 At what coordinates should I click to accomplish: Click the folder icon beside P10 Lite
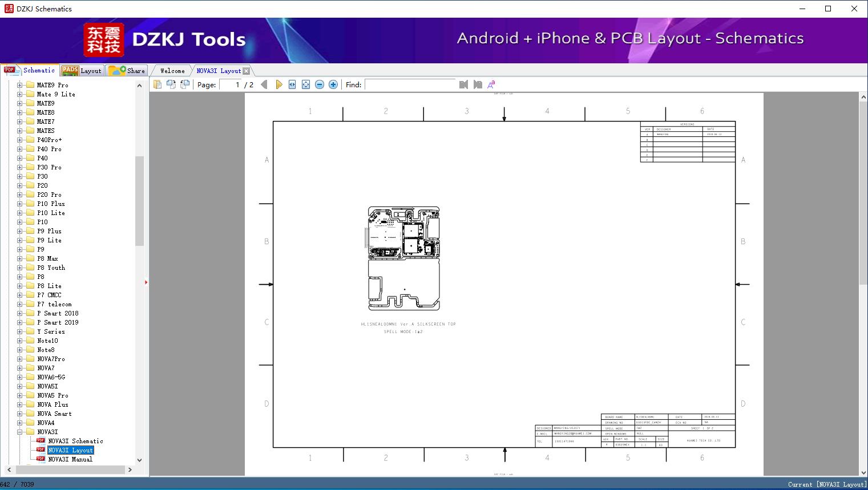click(x=30, y=213)
